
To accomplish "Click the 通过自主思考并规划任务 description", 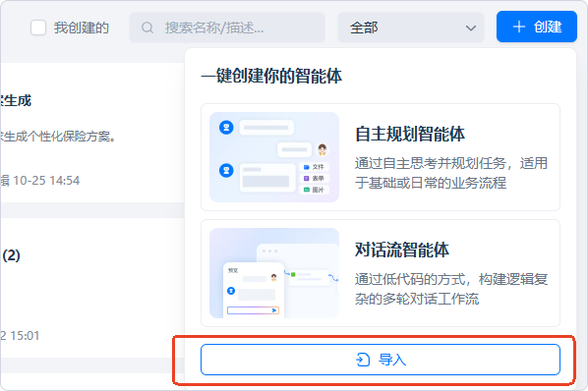I will pyautogui.click(x=451, y=173).
